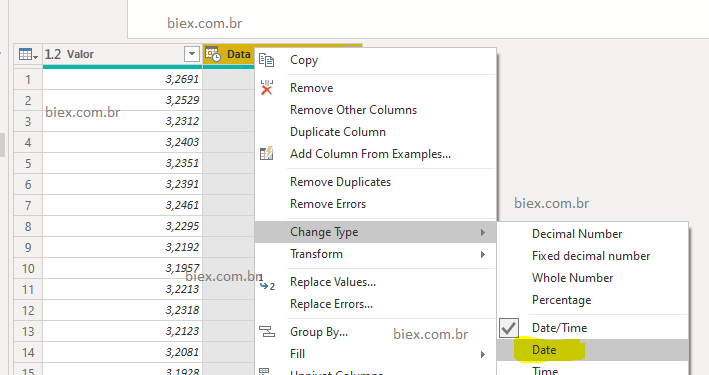Set type to Fixed decimal number
This screenshot has height=375, width=709.
coord(591,256)
